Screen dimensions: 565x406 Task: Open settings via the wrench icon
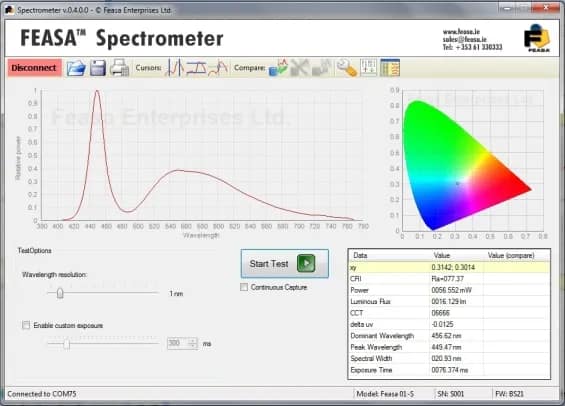[346, 68]
